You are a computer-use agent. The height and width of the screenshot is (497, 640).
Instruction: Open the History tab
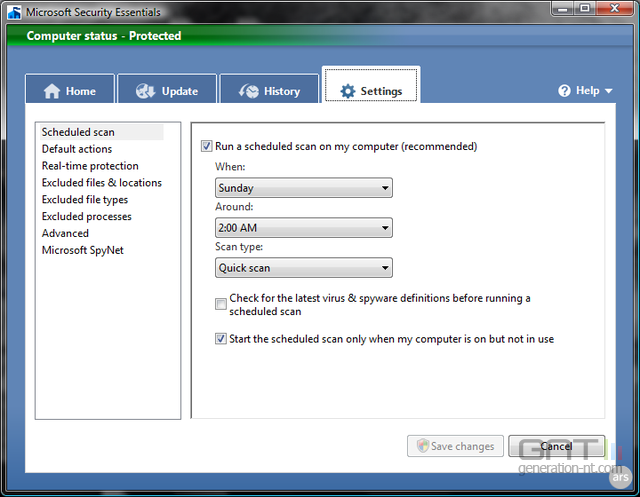click(269, 89)
